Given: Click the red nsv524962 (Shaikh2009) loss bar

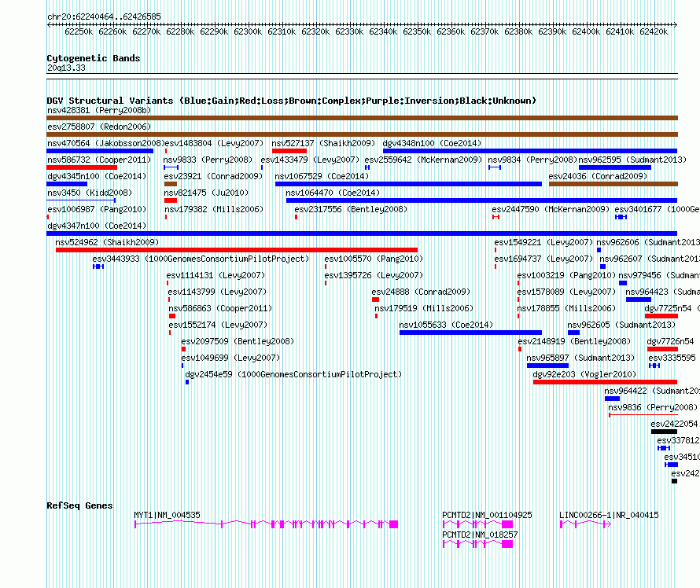Looking at the screenshot, I should (237, 250).
